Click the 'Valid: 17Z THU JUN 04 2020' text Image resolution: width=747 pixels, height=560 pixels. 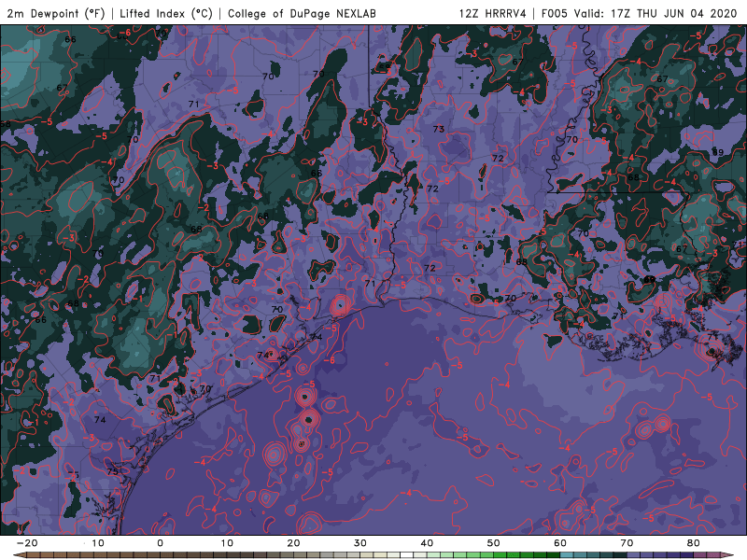[655, 13]
